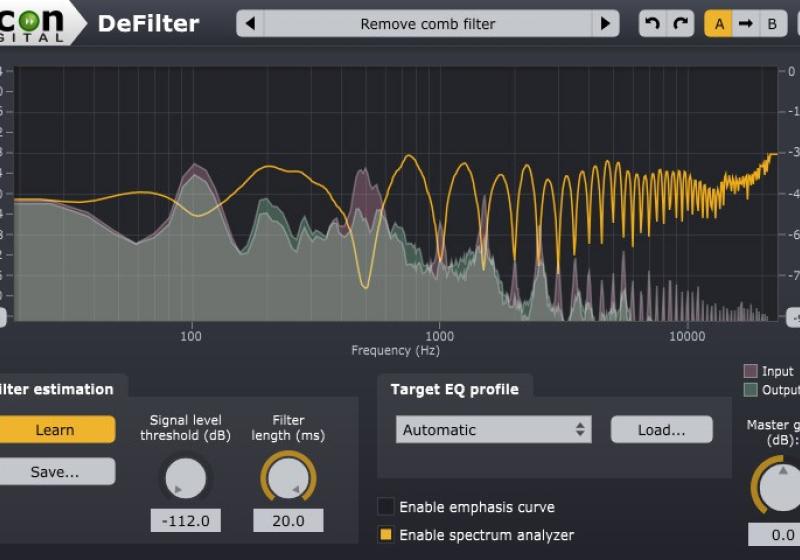Click the Acon Digital logo

[x=35, y=22]
